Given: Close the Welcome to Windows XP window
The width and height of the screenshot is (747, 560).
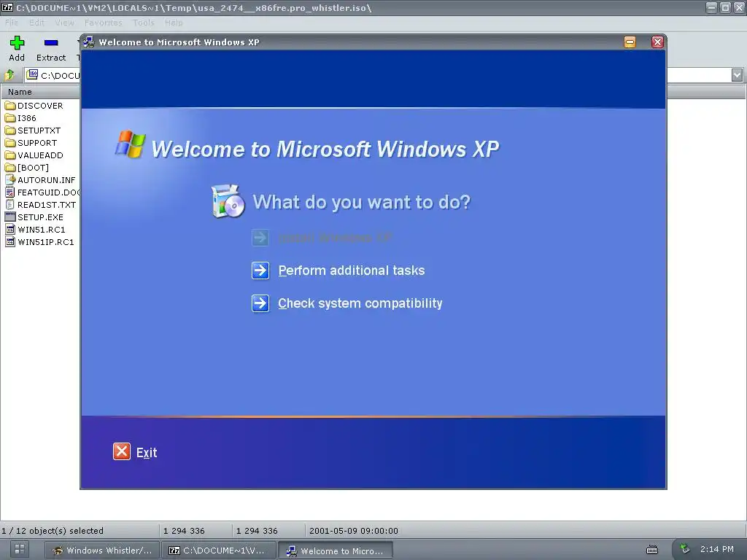Looking at the screenshot, I should (x=657, y=42).
